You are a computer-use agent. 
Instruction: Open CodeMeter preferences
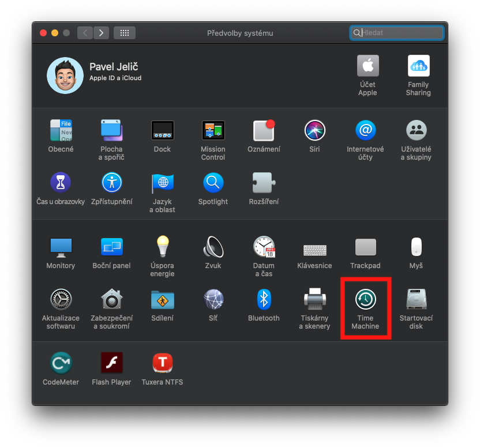tap(61, 363)
